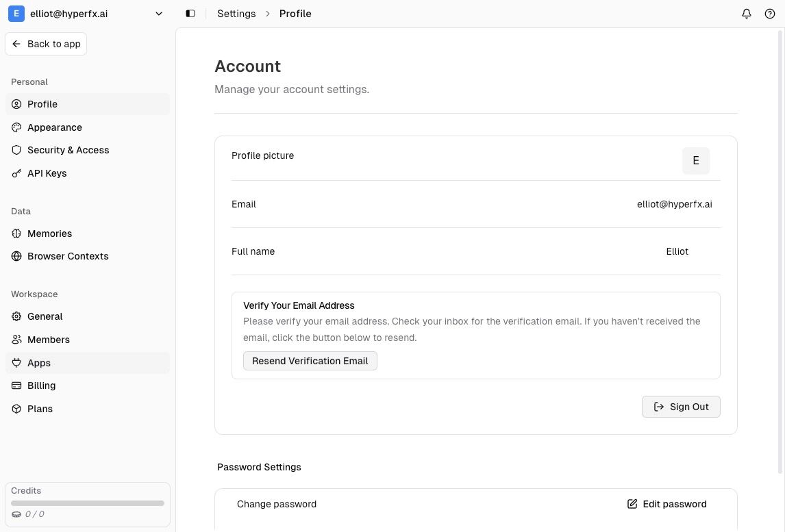Select Profile in the sidebar
This screenshot has height=532, width=785.
point(42,104)
